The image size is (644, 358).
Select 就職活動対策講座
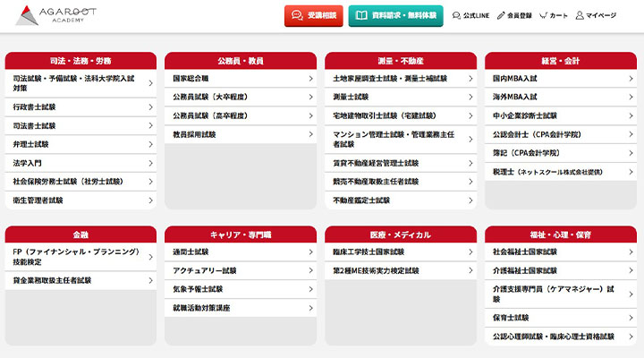(x=241, y=308)
